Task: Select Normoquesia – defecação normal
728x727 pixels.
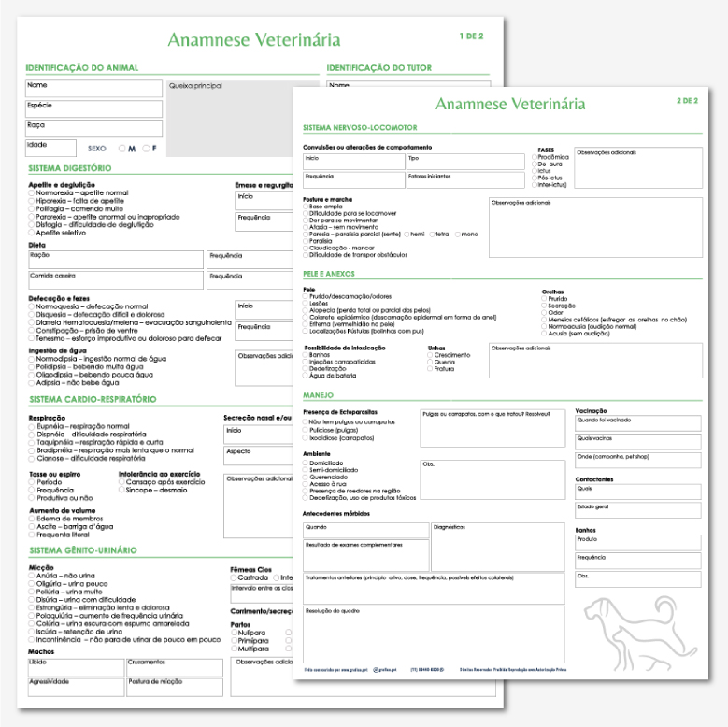Action: (x=32, y=306)
